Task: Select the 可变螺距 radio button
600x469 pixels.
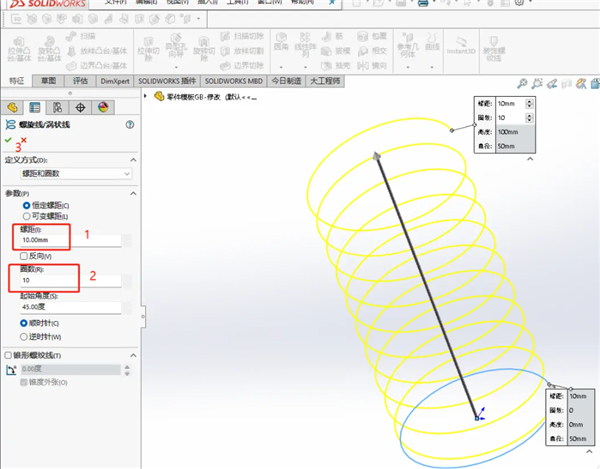Action: pyautogui.click(x=26, y=216)
